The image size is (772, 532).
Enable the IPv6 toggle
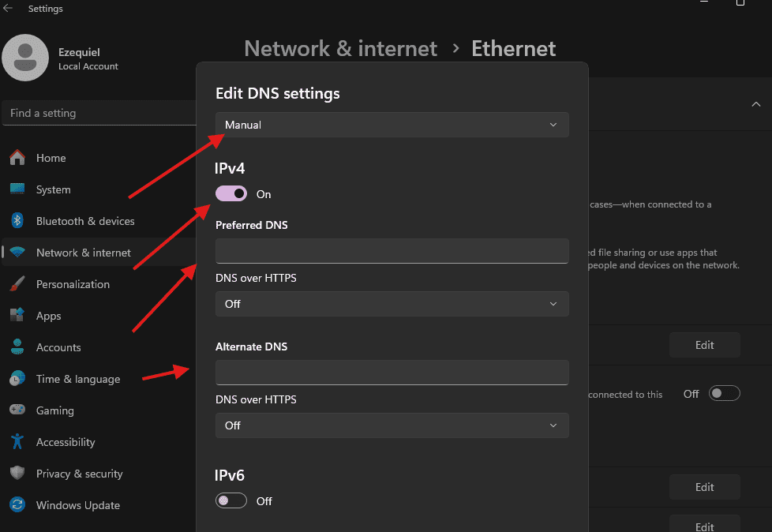(x=230, y=500)
